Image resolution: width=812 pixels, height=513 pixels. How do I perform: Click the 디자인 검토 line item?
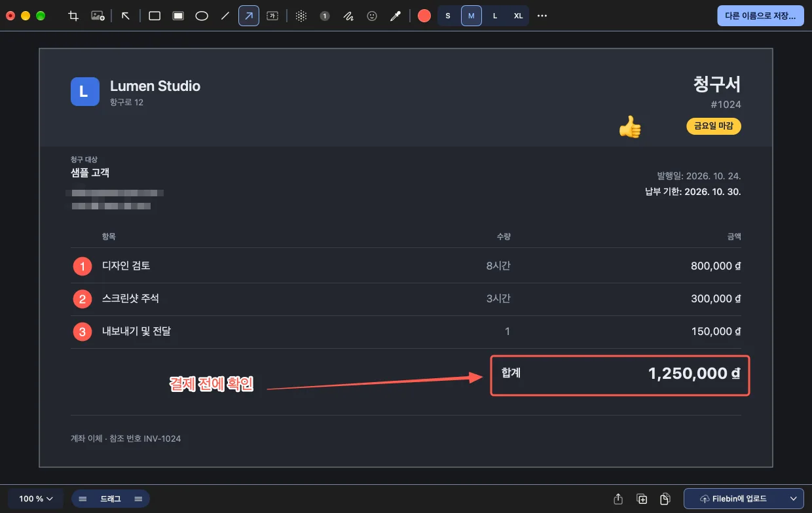tap(126, 266)
